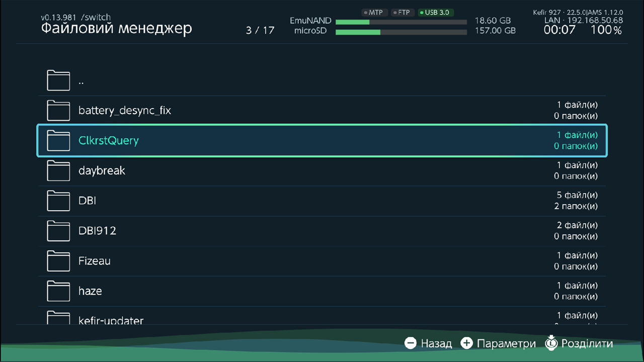Open the Fizeau folder name
The width and height of the screenshot is (644, 362).
(95, 261)
